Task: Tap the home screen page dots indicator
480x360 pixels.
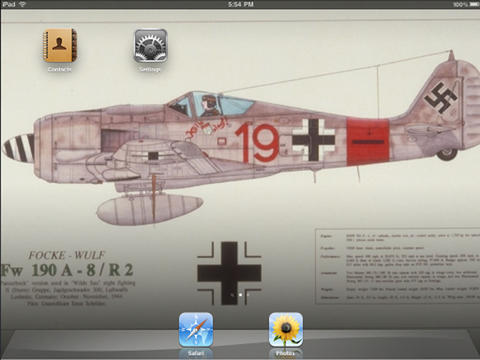Action: 240,295
